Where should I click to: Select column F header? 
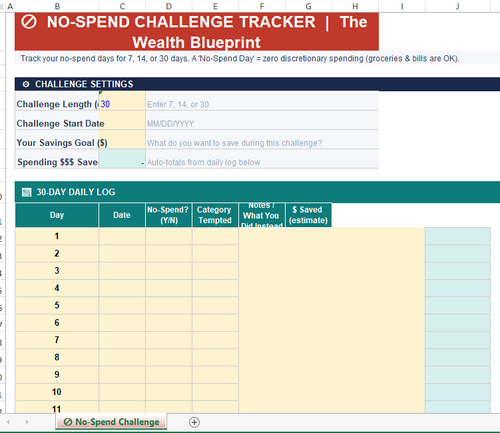pyautogui.click(x=262, y=6)
